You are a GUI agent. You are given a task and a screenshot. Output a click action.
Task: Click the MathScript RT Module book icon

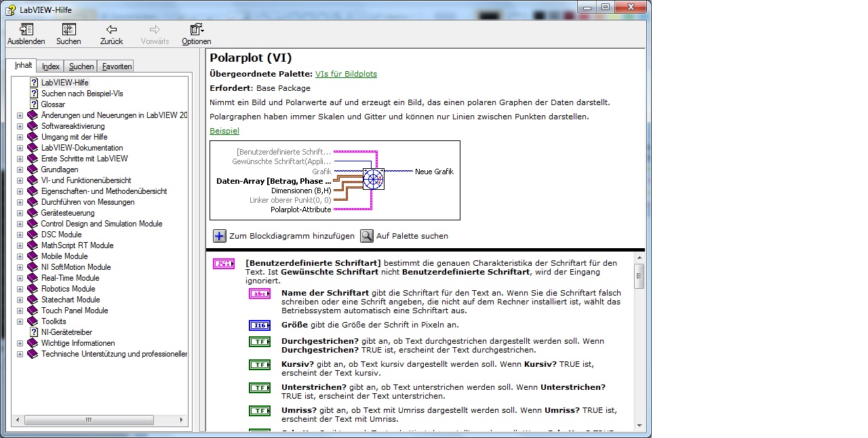point(33,245)
